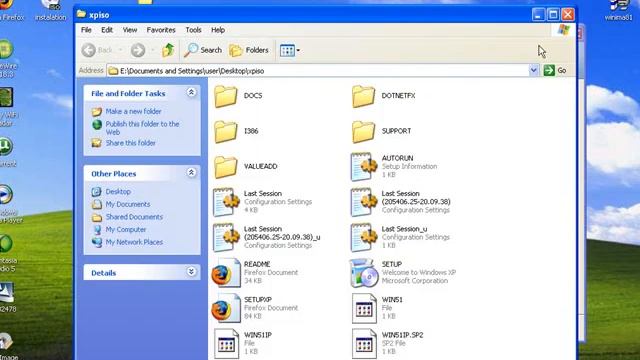This screenshot has width=640, height=360.
Task: Maximize the xpiso window
Action: click(x=553, y=15)
